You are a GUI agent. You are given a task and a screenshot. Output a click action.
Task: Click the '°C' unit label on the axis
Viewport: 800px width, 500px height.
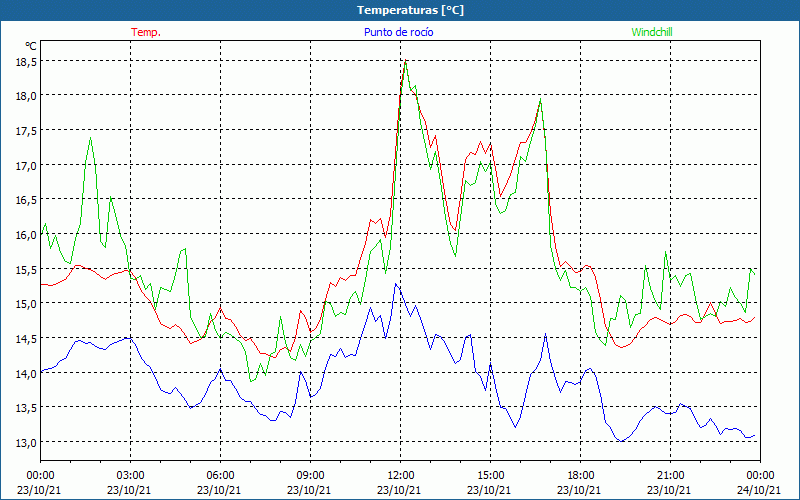pos(31,46)
